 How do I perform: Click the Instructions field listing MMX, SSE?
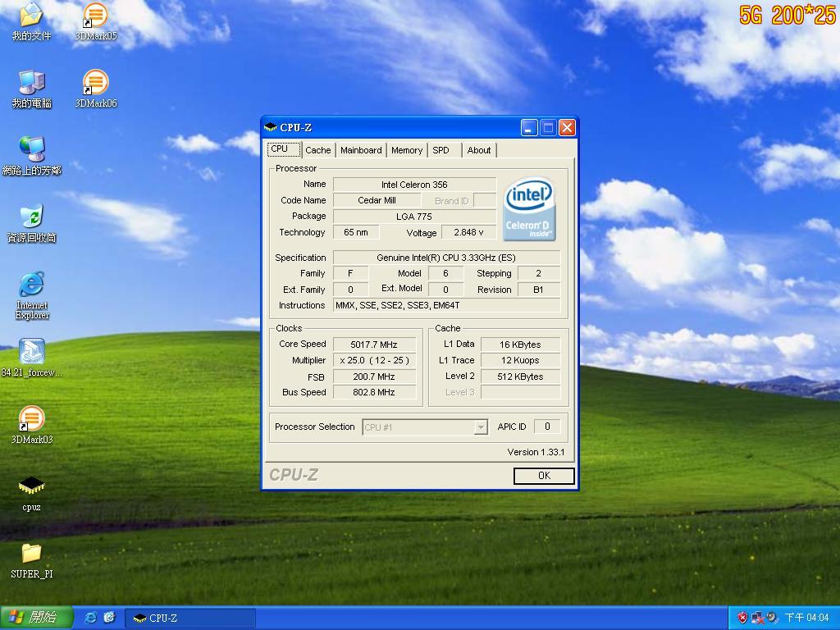(446, 305)
